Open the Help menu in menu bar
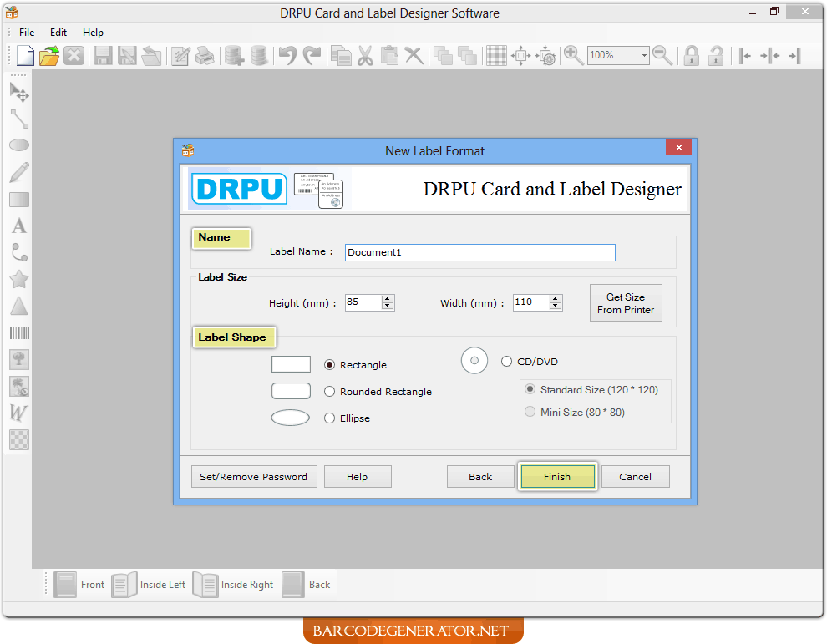 click(93, 33)
